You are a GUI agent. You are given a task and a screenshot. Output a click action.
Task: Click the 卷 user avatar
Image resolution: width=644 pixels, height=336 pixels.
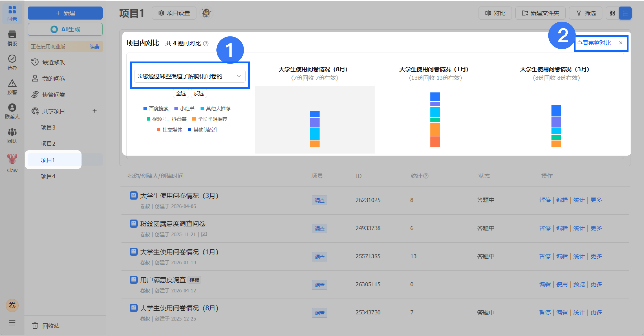coord(12,305)
